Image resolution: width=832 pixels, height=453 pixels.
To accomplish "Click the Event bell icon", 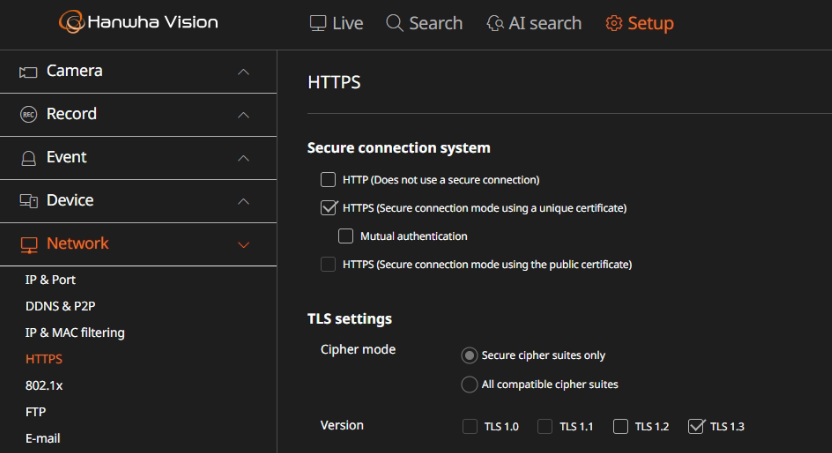I will tap(28, 158).
